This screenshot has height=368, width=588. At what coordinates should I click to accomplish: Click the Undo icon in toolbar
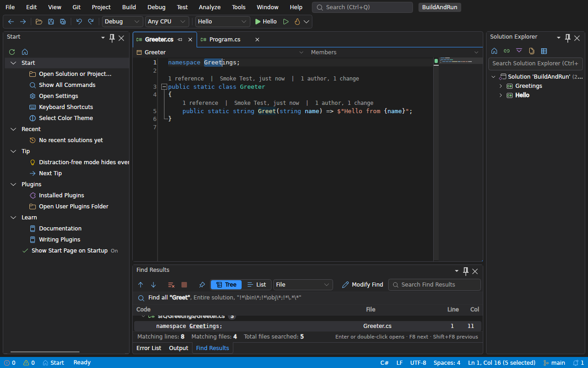click(x=79, y=22)
